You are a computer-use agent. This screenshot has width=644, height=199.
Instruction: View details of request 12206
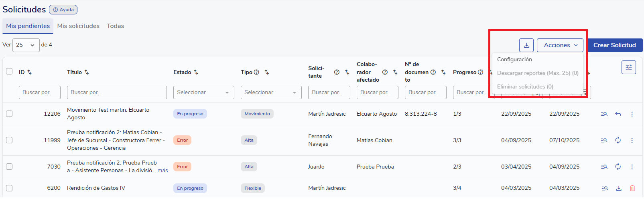pyautogui.click(x=604, y=114)
